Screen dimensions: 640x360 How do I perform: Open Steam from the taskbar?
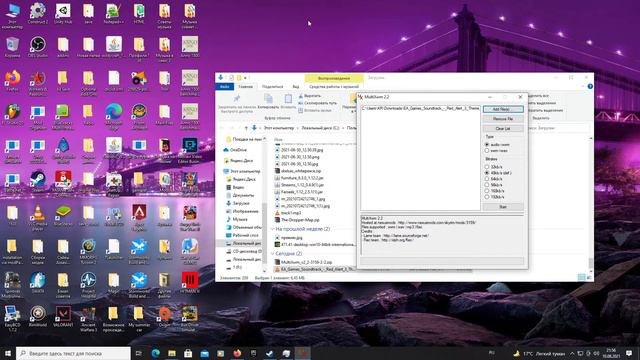click(270, 353)
